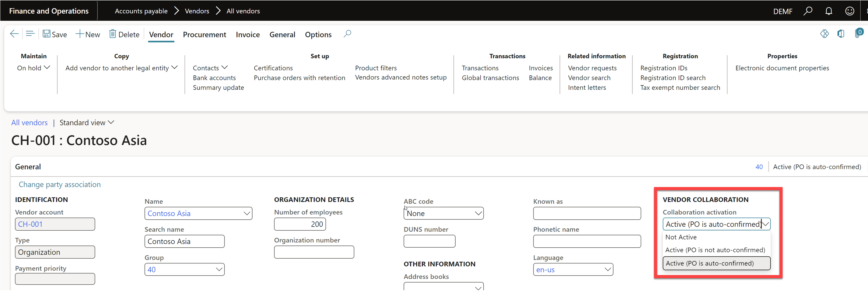The width and height of the screenshot is (868, 299).
Task: Click the back arrow icon
Action: click(x=14, y=34)
